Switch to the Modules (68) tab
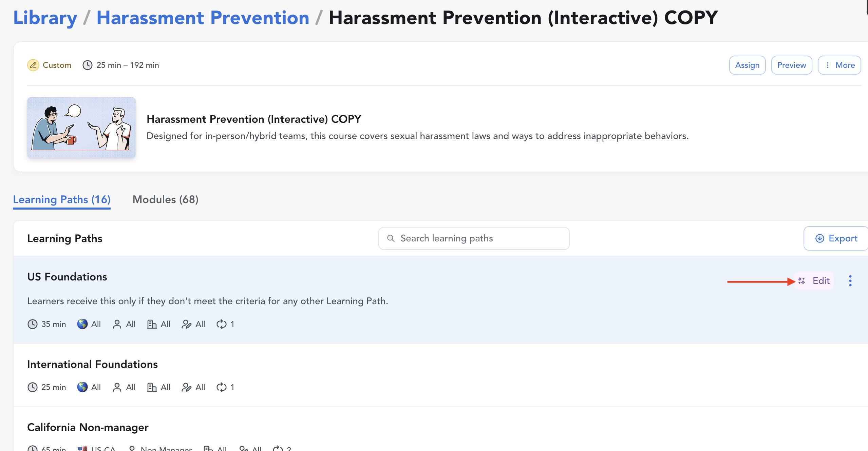 point(165,199)
